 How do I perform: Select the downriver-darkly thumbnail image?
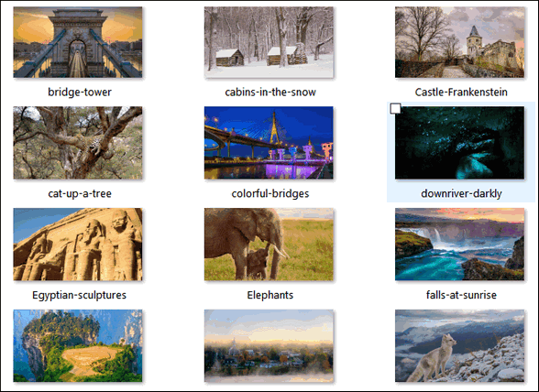coord(459,143)
